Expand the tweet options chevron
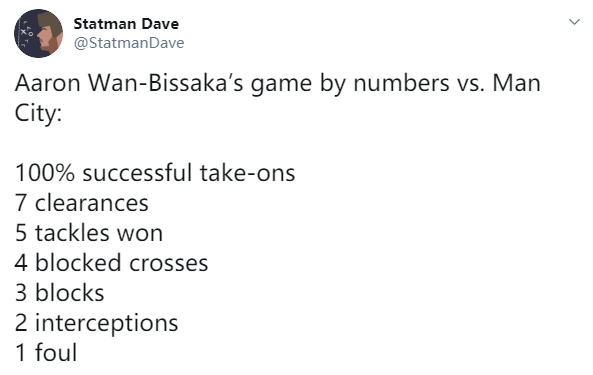The image size is (593, 375). pyautogui.click(x=574, y=22)
